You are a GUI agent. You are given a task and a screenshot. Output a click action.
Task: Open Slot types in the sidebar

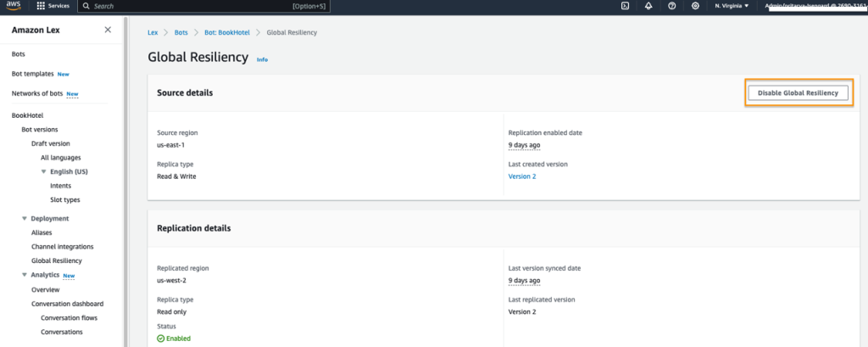64,199
